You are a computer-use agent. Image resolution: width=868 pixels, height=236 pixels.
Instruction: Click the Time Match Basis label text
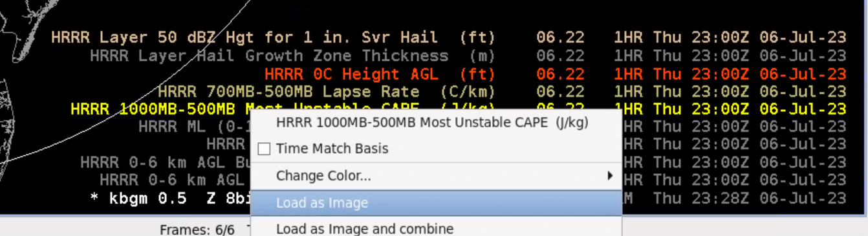[332, 149]
